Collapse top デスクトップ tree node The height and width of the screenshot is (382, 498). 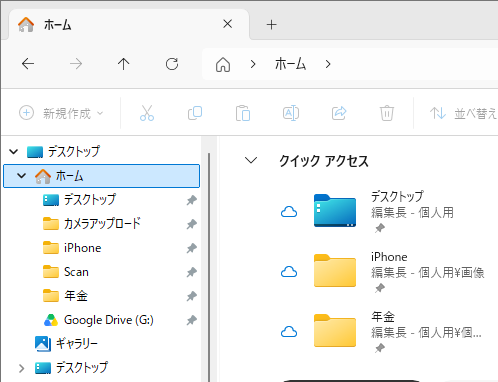14,152
